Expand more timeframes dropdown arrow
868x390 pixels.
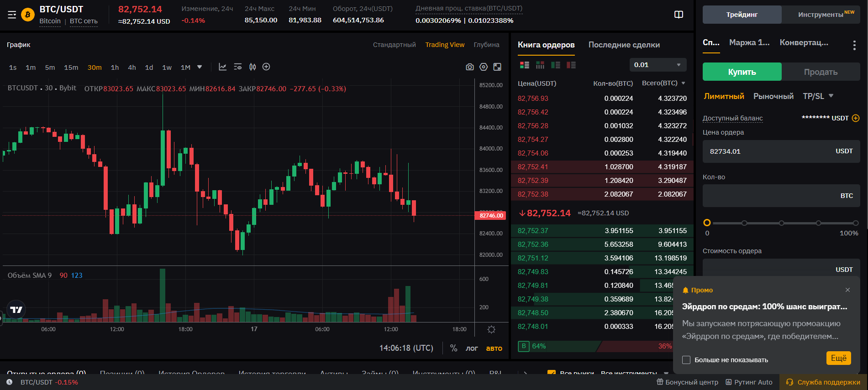point(200,67)
